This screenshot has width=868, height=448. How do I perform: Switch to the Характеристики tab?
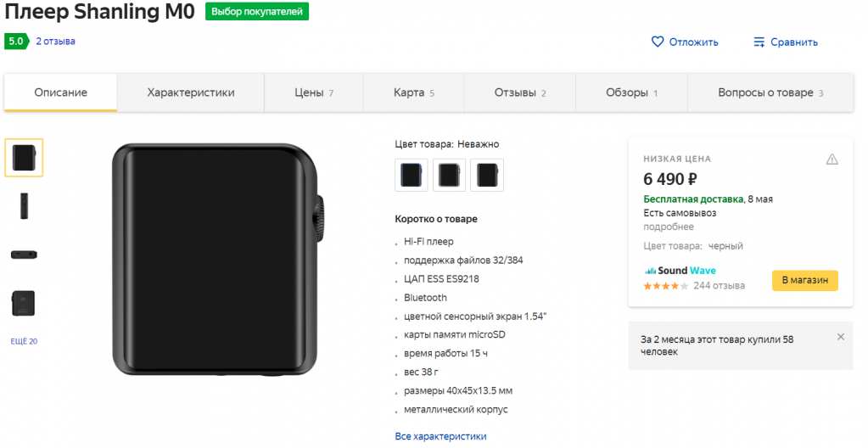click(x=191, y=92)
